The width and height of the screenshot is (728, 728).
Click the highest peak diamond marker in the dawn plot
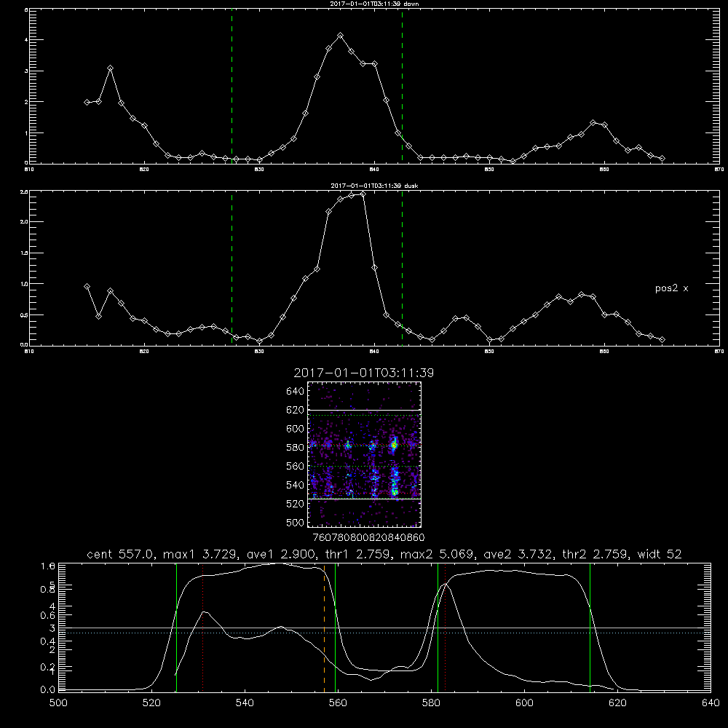coord(340,35)
